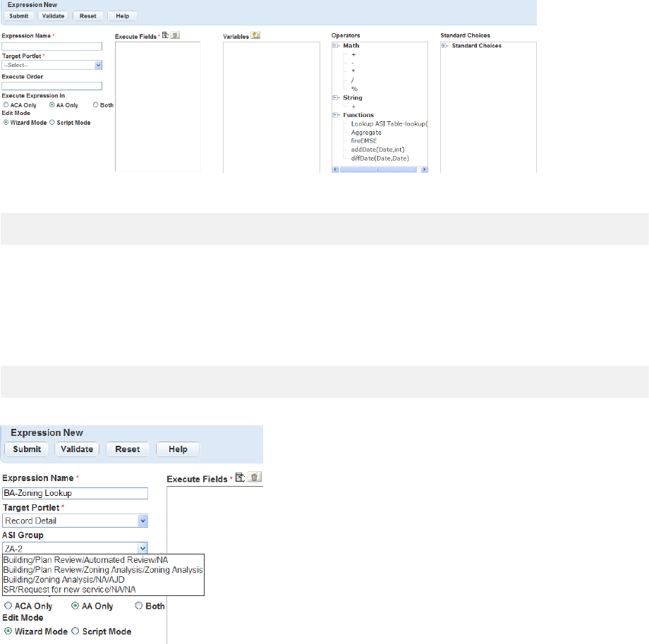The image size is (649, 644).
Task: Select ACA Only radio in upper form
Action: 6,105
